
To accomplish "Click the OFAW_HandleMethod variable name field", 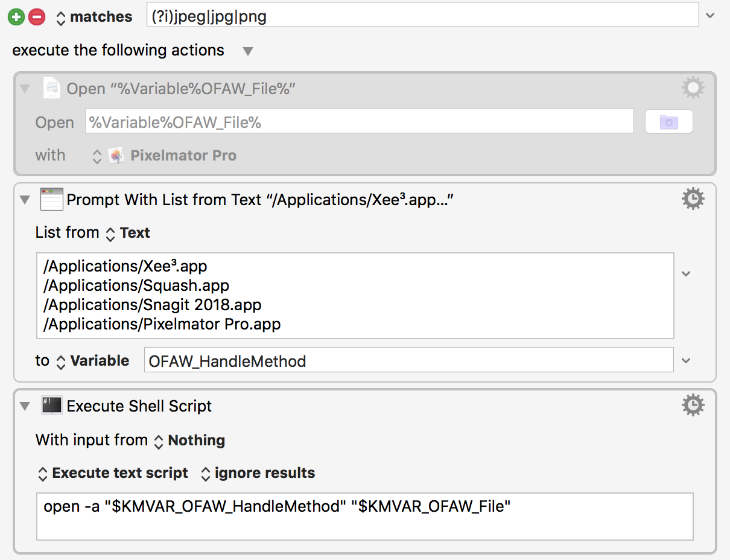I will (x=408, y=361).
